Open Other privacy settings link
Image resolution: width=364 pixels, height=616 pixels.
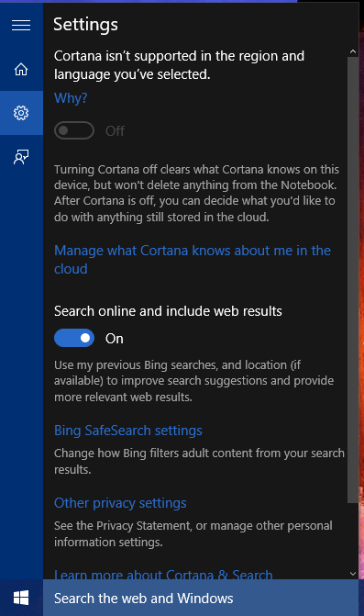[120, 503]
